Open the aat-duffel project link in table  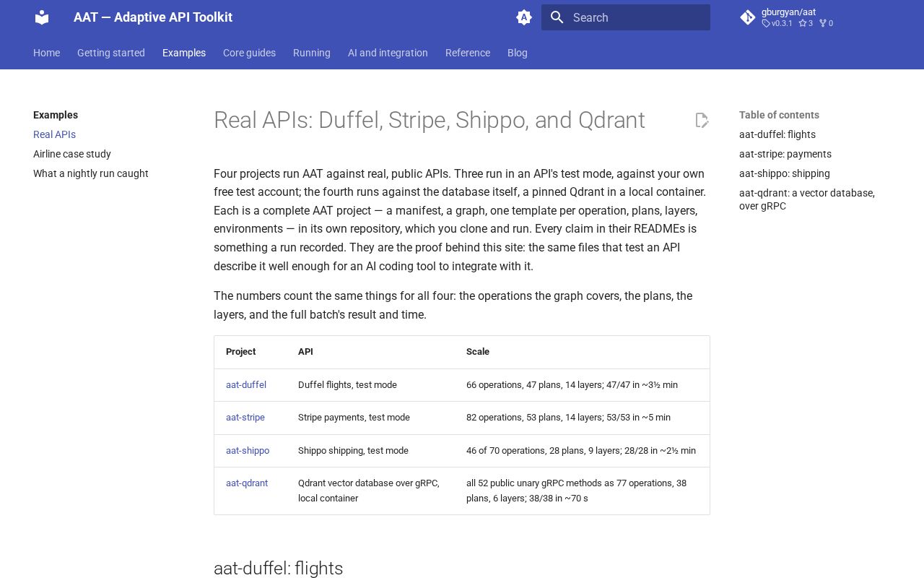[x=246, y=385]
